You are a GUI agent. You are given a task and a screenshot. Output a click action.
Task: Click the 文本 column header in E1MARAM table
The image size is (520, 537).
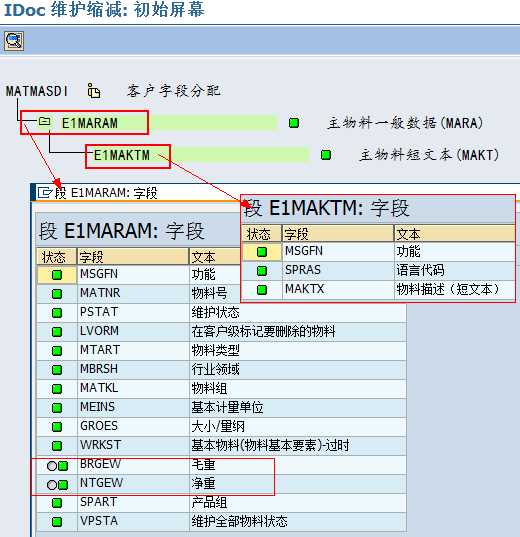pyautogui.click(x=215, y=257)
